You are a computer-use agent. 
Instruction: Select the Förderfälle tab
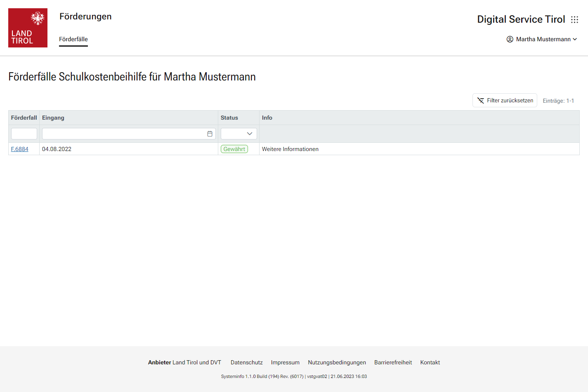pyautogui.click(x=73, y=39)
